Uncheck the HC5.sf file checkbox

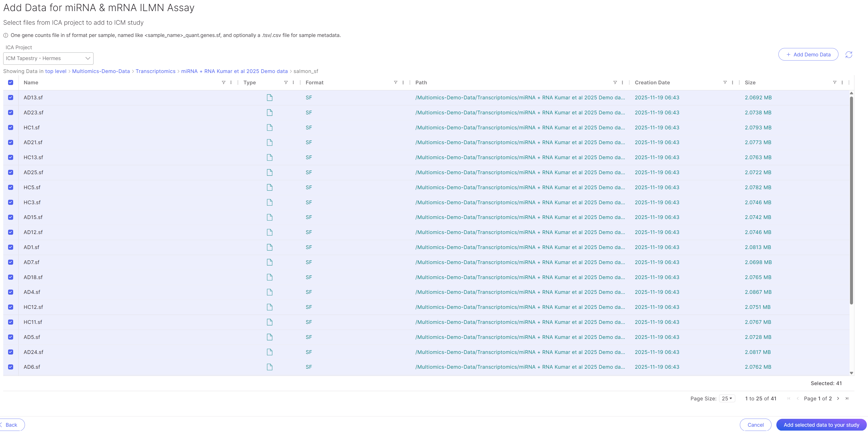click(x=11, y=187)
